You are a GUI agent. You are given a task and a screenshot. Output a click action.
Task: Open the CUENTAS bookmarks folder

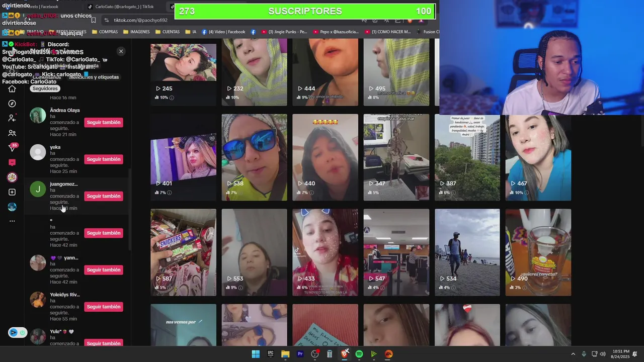[168, 32]
